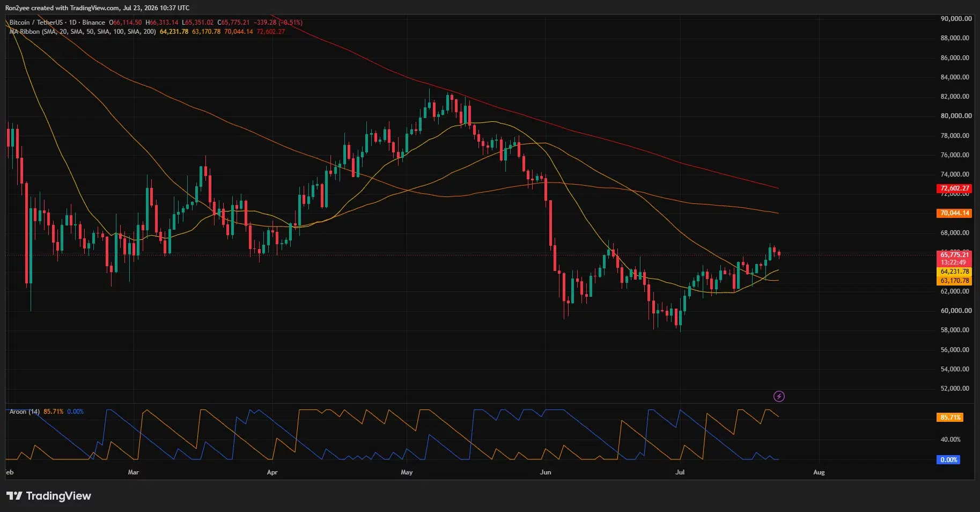Click the 70,044.14 value in MA Ribbon legend
This screenshot has width=980, height=512.
239,32
